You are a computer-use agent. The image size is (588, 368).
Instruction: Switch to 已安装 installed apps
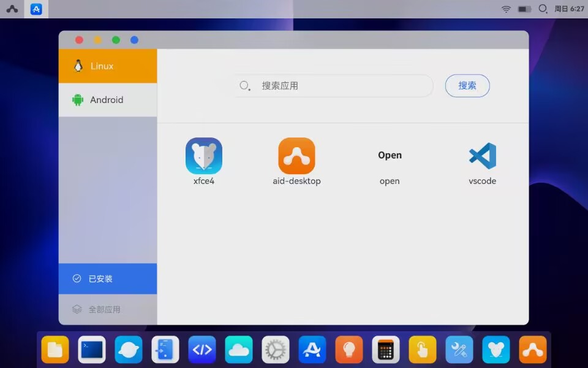tap(108, 278)
